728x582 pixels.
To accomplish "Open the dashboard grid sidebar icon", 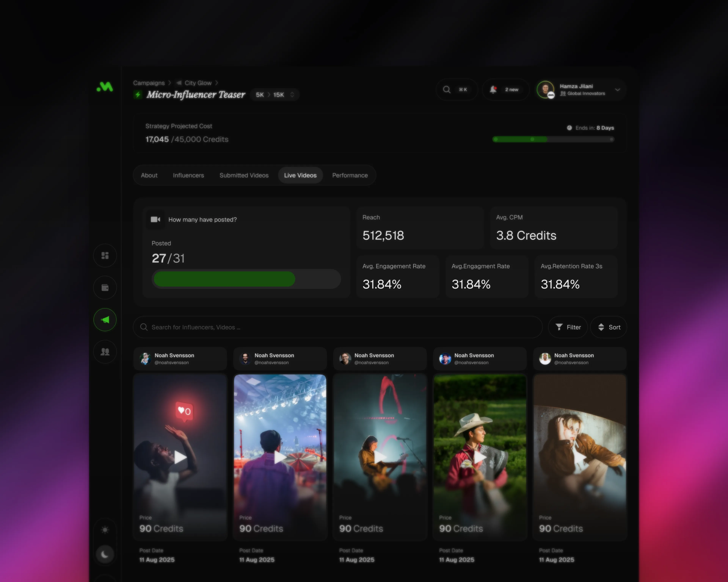I will click(x=105, y=255).
